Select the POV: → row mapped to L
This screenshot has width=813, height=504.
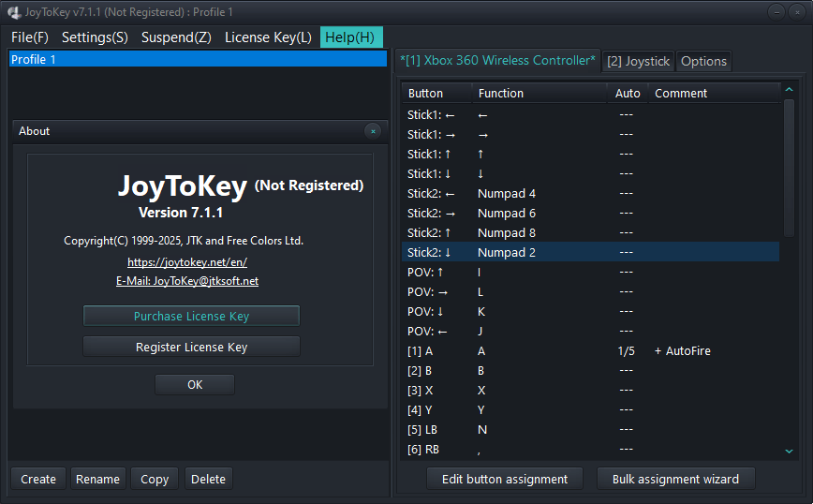591,292
